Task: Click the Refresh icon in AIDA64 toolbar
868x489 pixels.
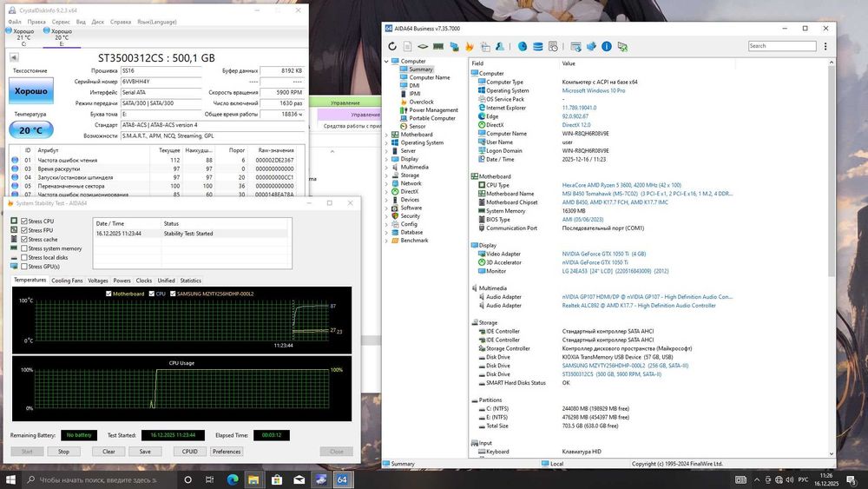Action: tap(392, 47)
